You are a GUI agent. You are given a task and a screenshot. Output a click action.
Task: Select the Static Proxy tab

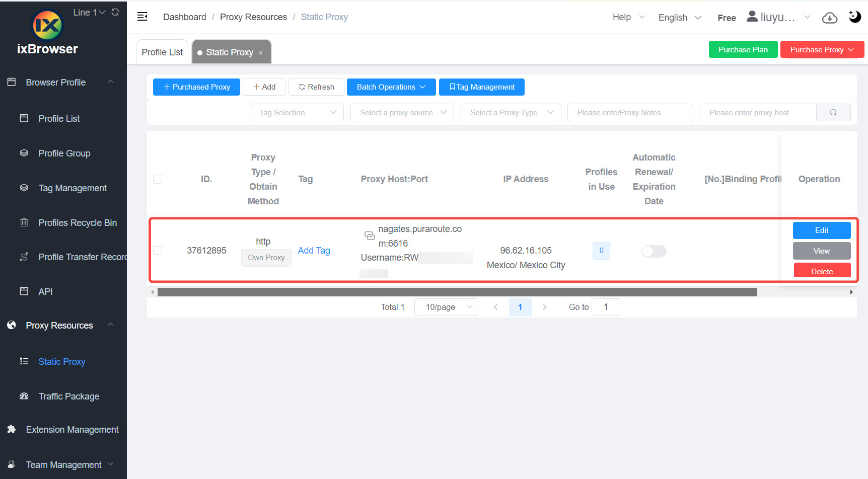pos(232,52)
